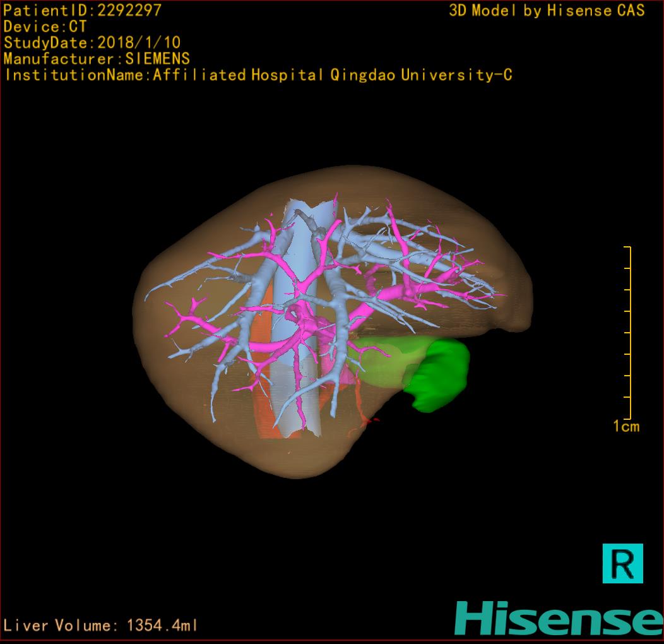Click the Manufacturer:SIEMENS label

coord(97,59)
